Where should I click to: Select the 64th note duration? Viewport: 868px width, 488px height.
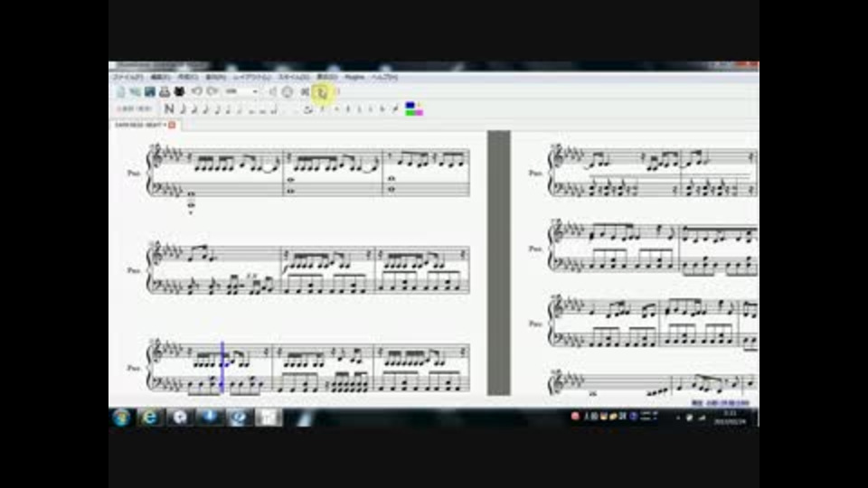183,109
